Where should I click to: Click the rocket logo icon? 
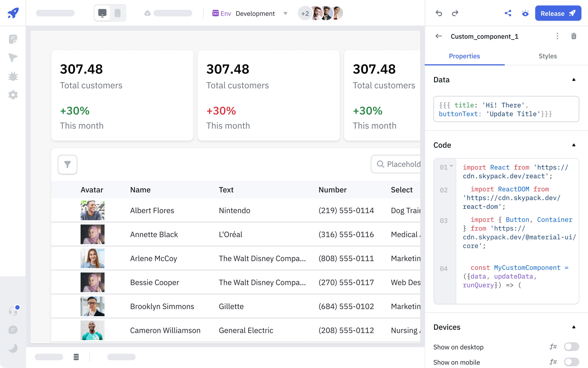click(x=13, y=13)
